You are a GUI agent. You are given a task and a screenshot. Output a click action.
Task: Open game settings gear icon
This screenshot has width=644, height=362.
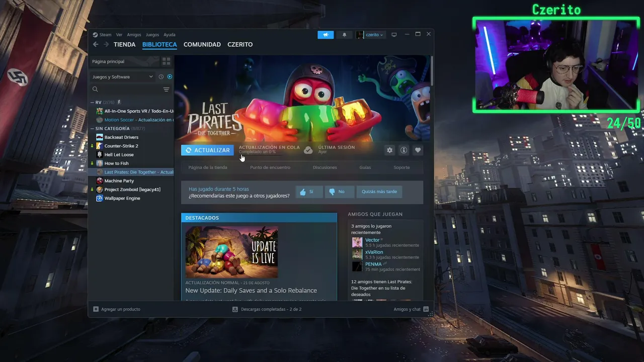(x=389, y=150)
